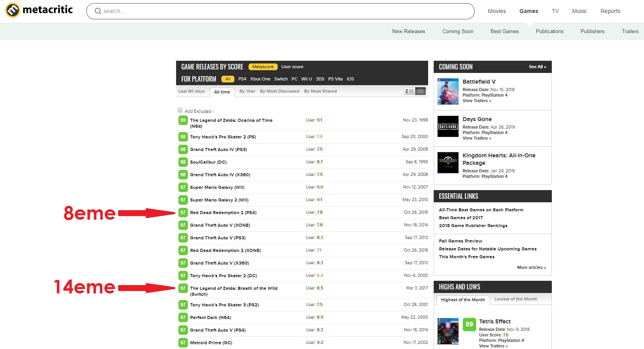
Task: Open Days Gone cover thumbnail
Action: point(448,126)
